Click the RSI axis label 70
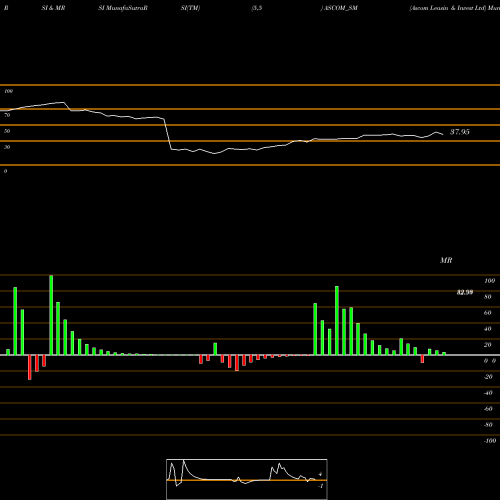 (x=7, y=115)
